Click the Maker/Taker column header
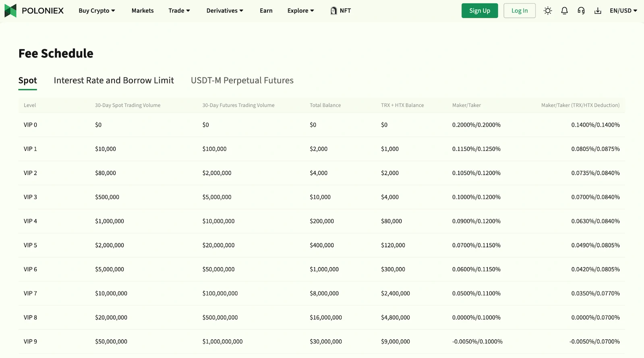644x358 pixels. point(466,105)
